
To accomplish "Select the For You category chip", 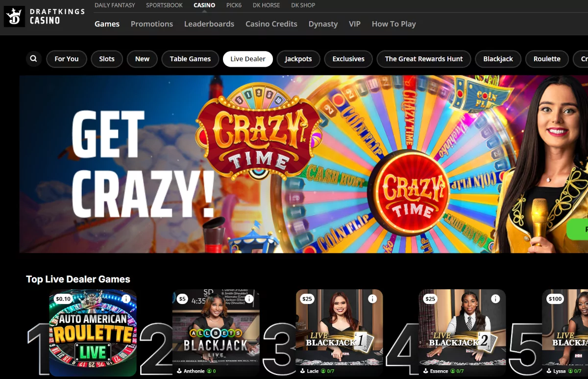I will 67,59.
